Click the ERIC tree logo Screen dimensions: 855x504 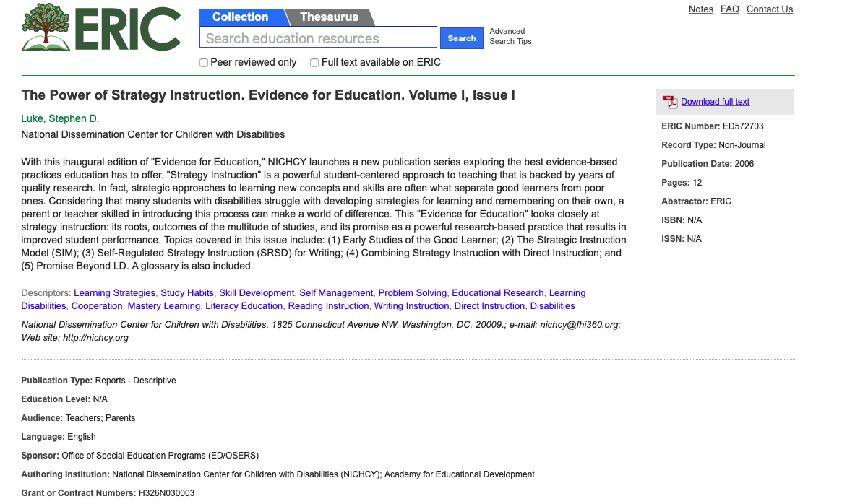pos(101,27)
